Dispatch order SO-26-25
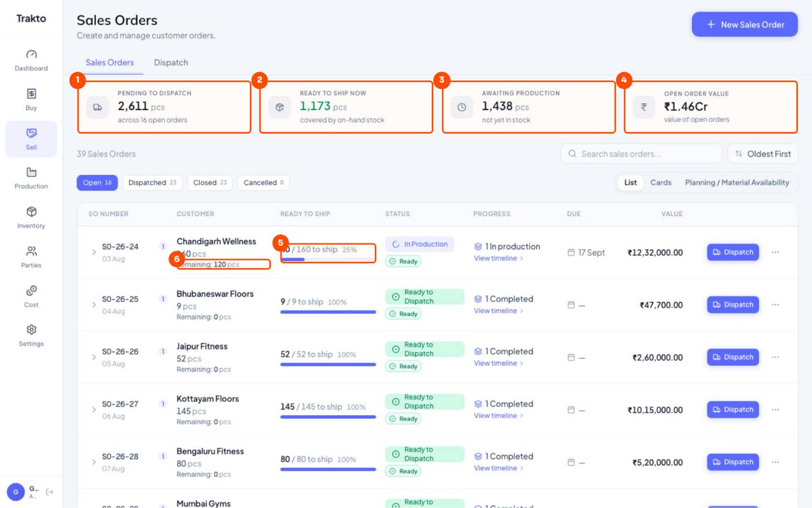Screen dimensions: 812x508 point(733,305)
